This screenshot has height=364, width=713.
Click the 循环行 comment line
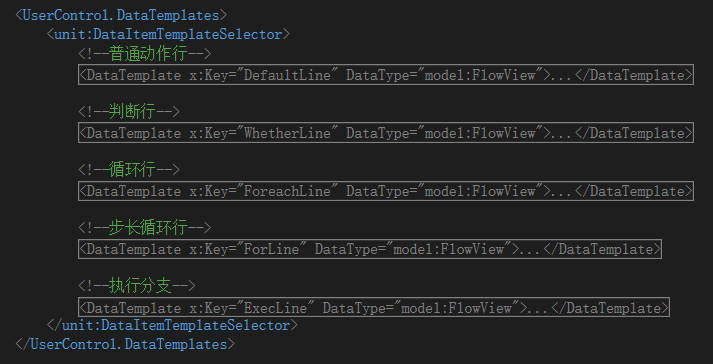[129, 170]
